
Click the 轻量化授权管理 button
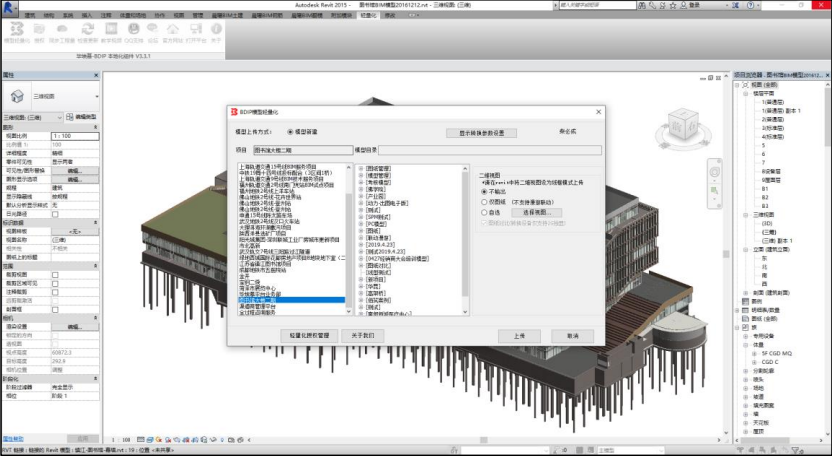point(309,335)
